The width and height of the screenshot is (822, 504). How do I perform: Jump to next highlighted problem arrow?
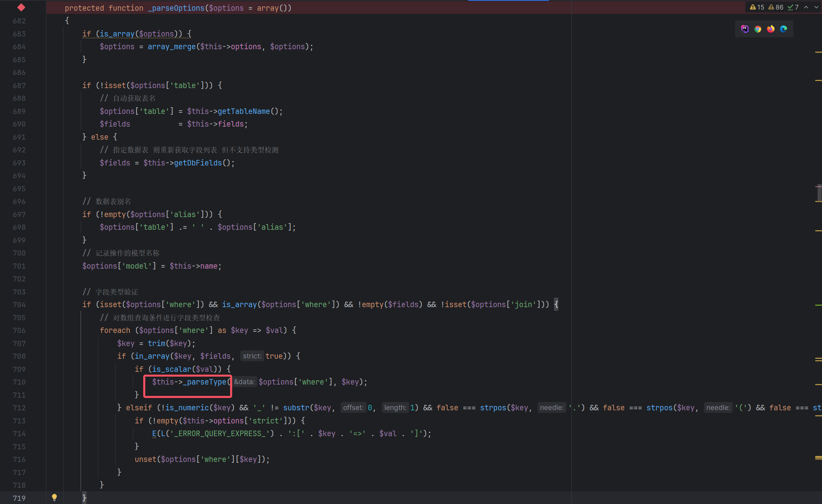pyautogui.click(x=816, y=7)
